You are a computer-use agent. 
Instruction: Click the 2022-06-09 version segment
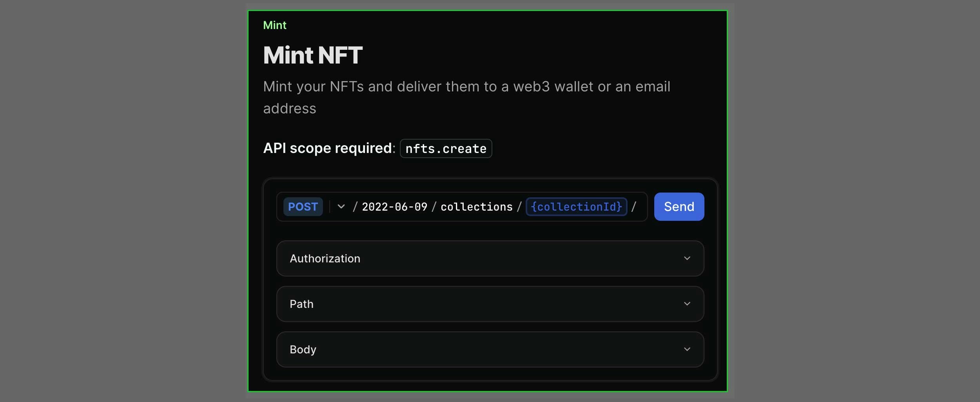[395, 207]
